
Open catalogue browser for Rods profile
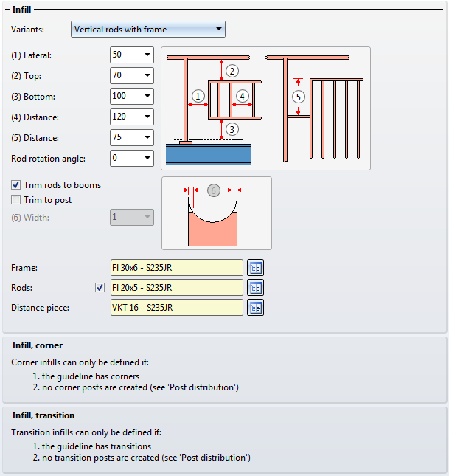click(255, 288)
